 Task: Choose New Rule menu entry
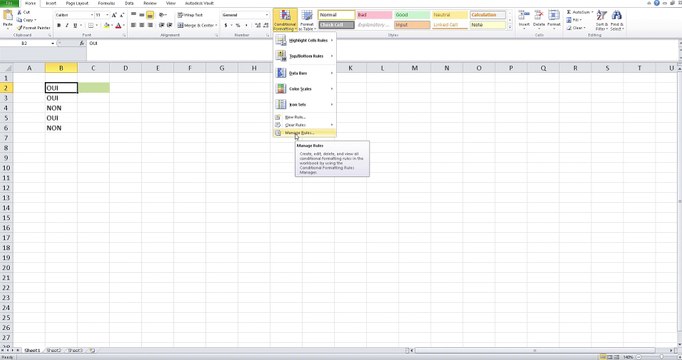305,117
